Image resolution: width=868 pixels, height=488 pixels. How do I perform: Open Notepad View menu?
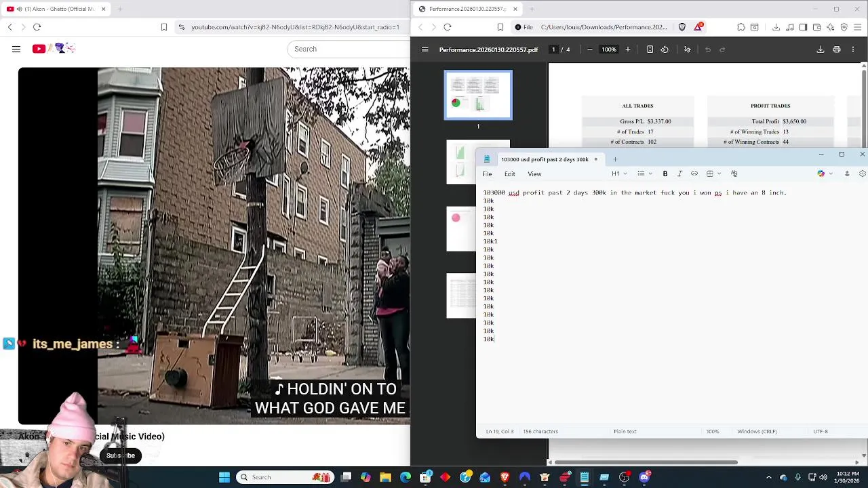pos(534,174)
